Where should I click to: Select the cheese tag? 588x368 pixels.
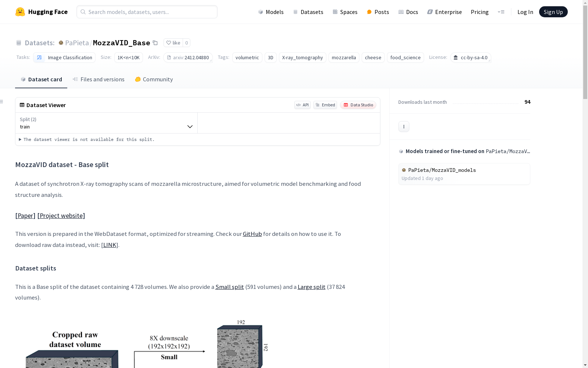(373, 57)
